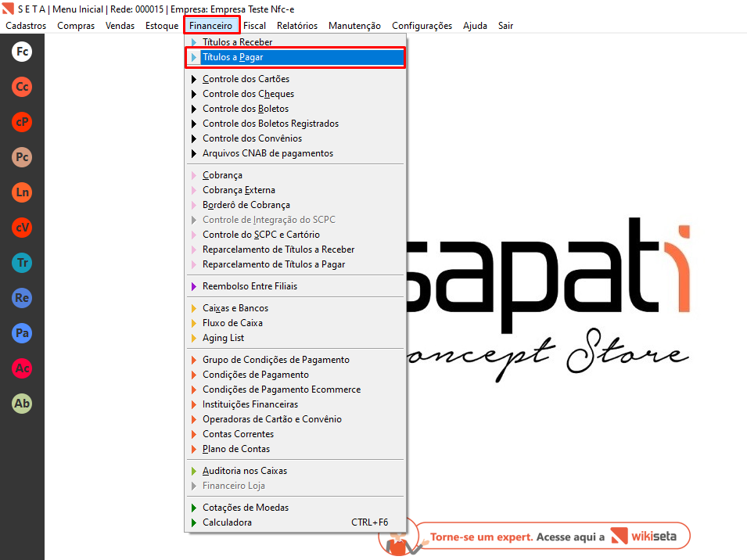
Task: Open the Aging List entry
Action: (x=296, y=338)
